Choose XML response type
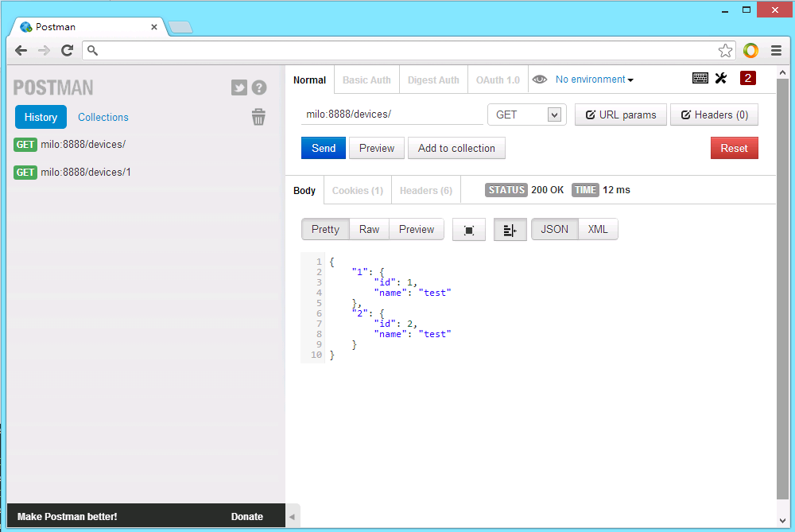 pos(598,229)
